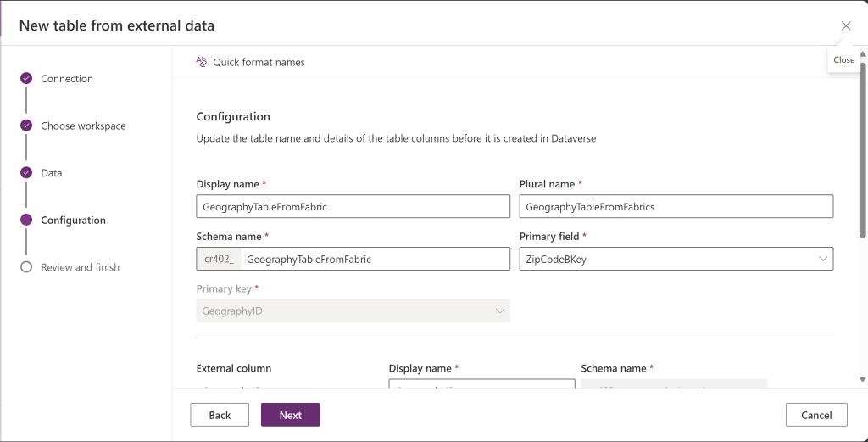Click the vertical scrollbar down arrow
Image resolution: width=868 pixels, height=442 pixels.
coord(862,379)
